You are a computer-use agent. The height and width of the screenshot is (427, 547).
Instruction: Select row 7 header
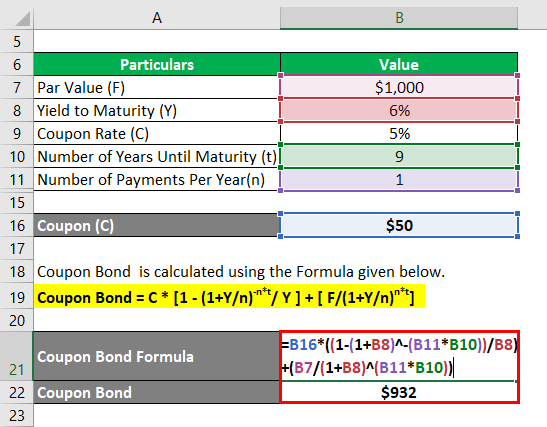17,87
